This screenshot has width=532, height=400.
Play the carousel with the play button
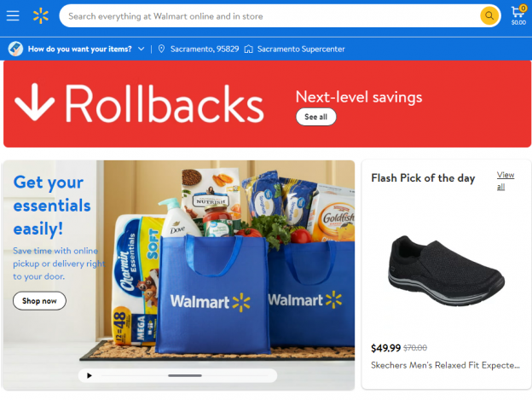pos(90,375)
